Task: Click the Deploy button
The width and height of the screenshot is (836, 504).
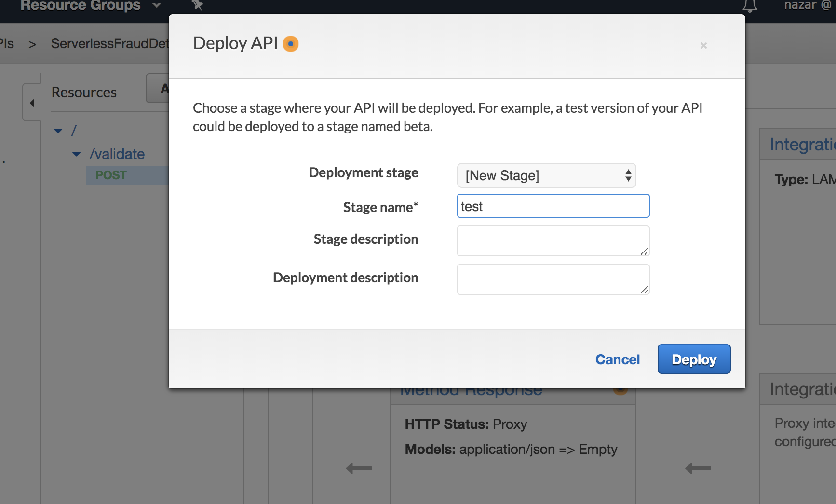Action: (x=694, y=359)
